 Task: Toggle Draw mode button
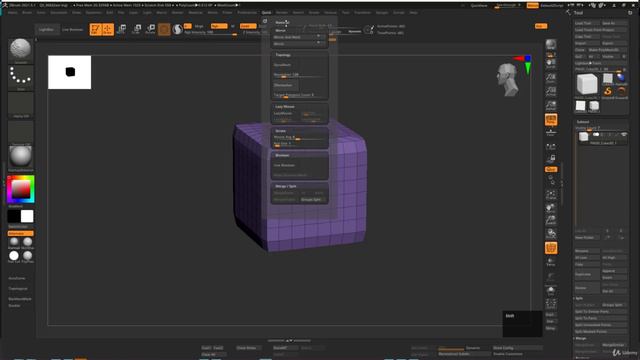[x=108, y=29]
